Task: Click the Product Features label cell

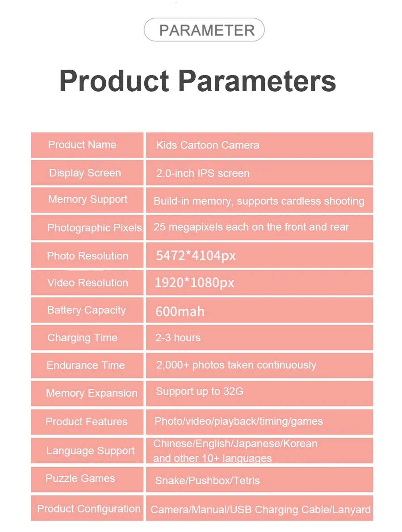Action: 87,422
